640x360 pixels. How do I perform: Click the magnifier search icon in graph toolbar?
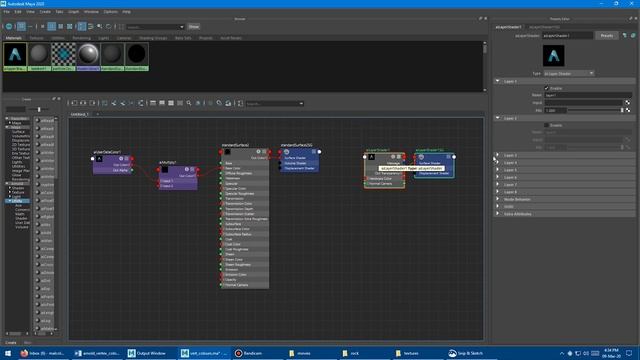(189, 103)
